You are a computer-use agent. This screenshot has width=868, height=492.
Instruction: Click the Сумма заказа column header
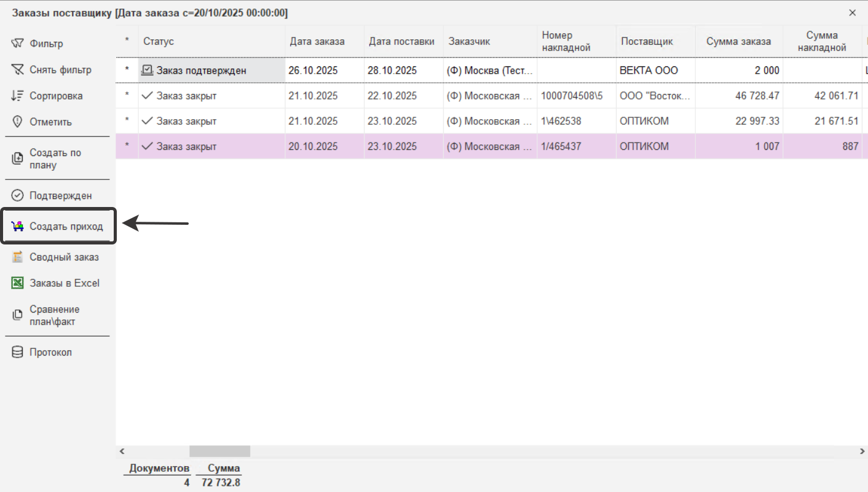tap(738, 42)
